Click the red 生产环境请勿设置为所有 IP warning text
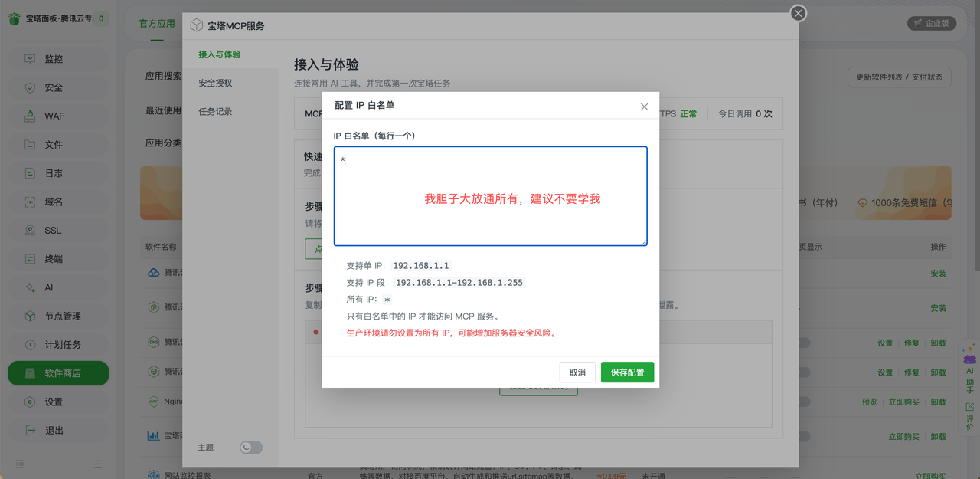The height and width of the screenshot is (479, 980). point(452,333)
